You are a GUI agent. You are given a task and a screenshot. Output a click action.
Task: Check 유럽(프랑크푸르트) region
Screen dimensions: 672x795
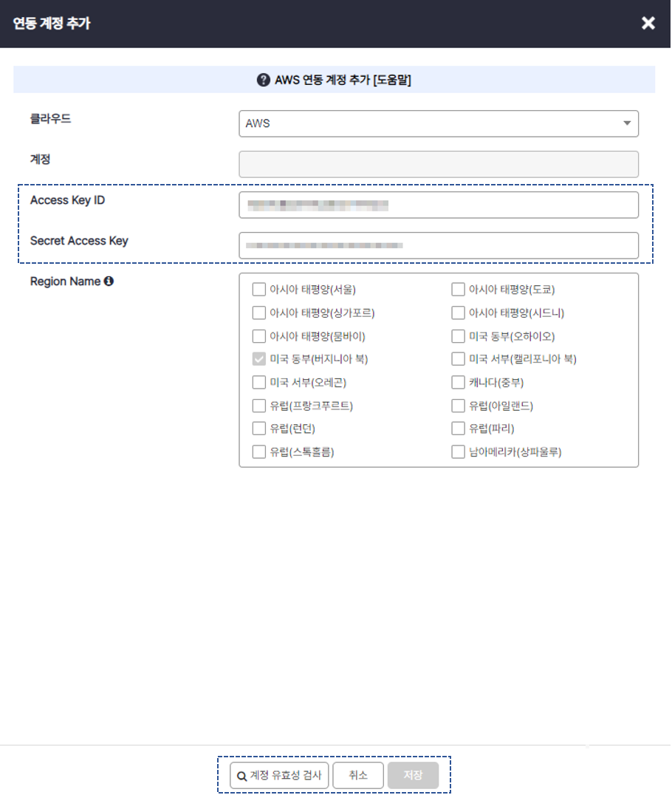point(259,406)
